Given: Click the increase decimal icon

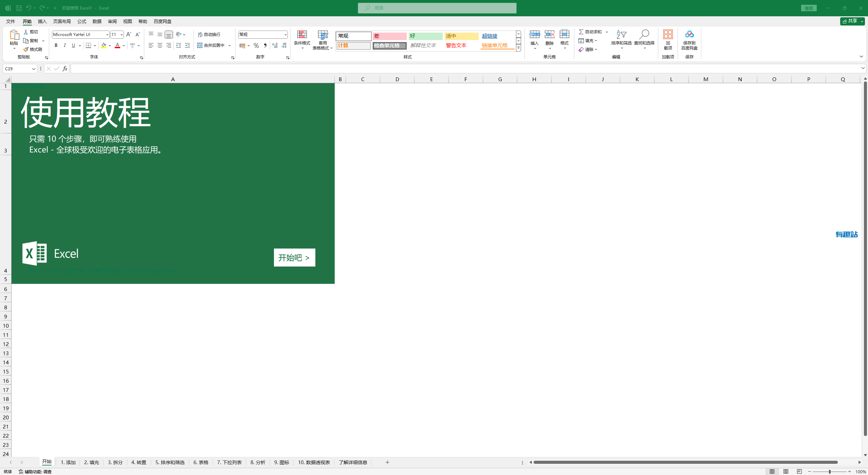Looking at the screenshot, I should [275, 45].
